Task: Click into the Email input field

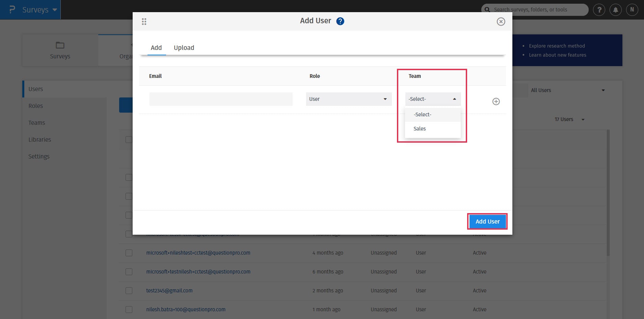Action: click(221, 99)
